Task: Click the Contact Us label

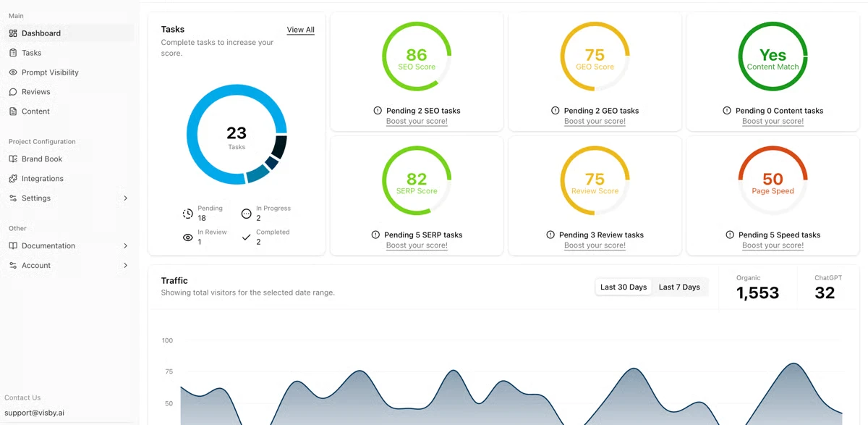Action: click(22, 397)
